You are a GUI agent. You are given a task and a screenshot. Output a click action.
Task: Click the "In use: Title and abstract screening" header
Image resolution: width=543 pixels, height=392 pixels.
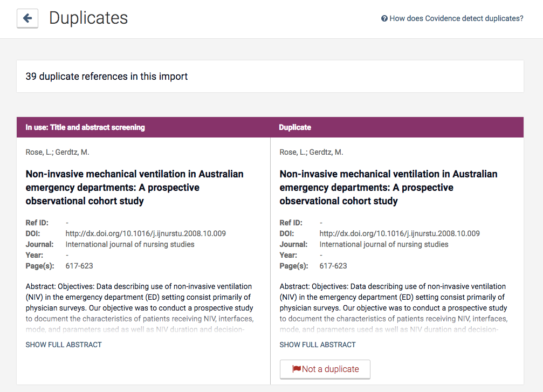coord(85,127)
